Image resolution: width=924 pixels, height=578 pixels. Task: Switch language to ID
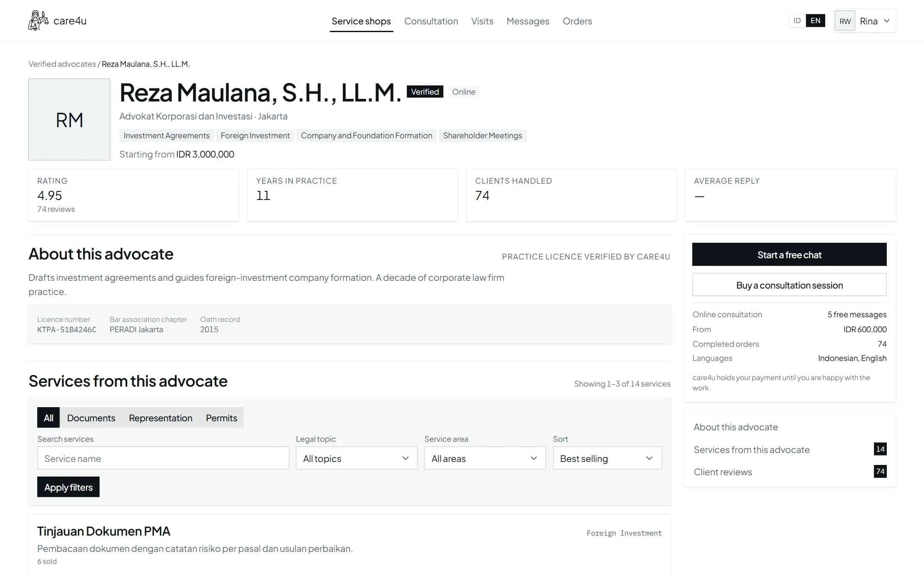[797, 21]
